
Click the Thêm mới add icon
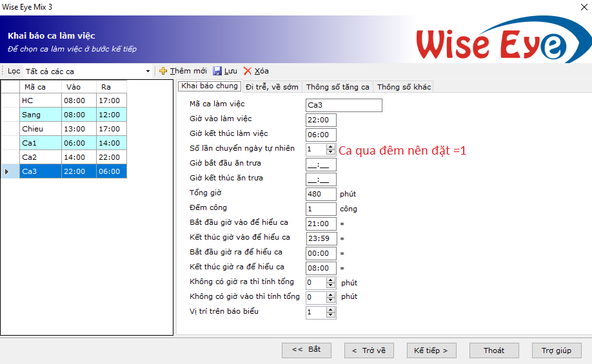163,71
